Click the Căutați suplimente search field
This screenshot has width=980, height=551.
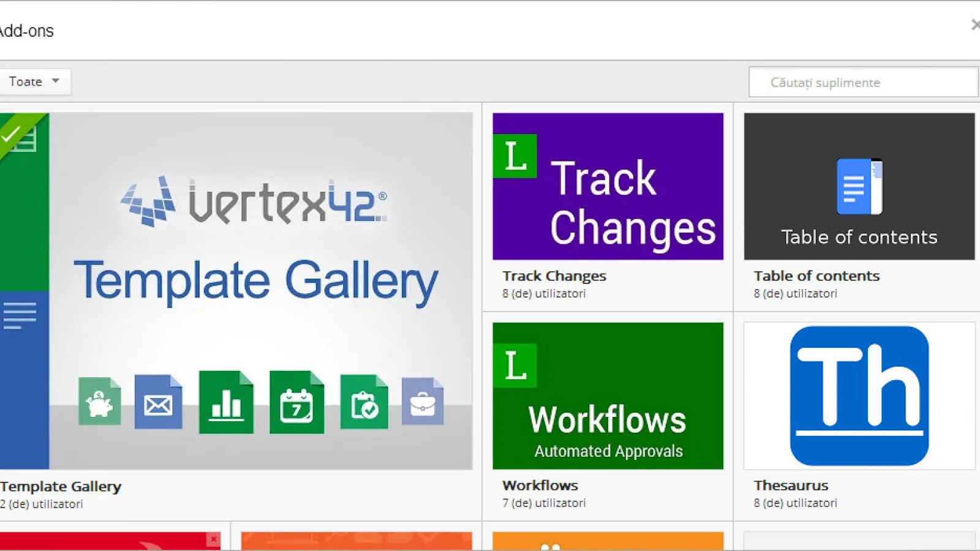click(864, 82)
